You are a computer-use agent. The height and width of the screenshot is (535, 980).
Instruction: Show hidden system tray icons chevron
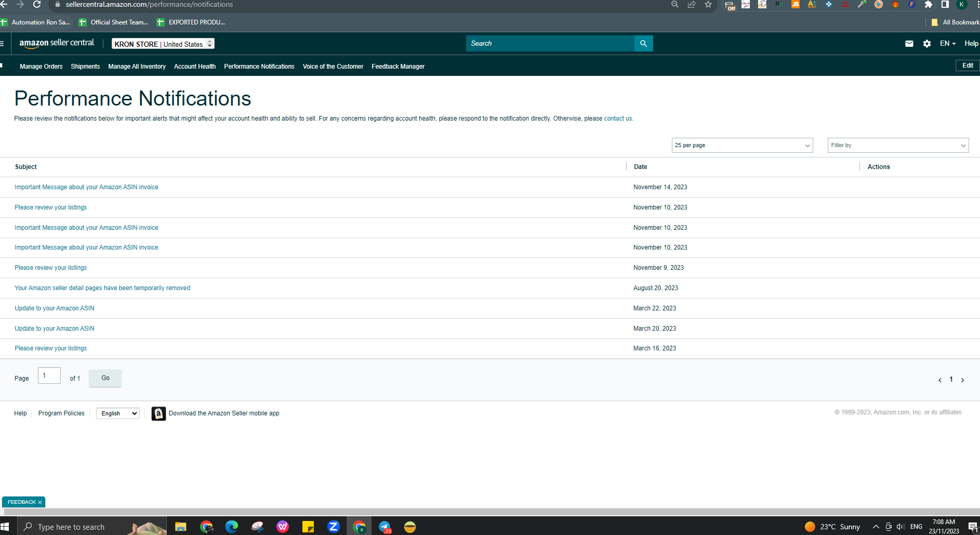[876, 527]
